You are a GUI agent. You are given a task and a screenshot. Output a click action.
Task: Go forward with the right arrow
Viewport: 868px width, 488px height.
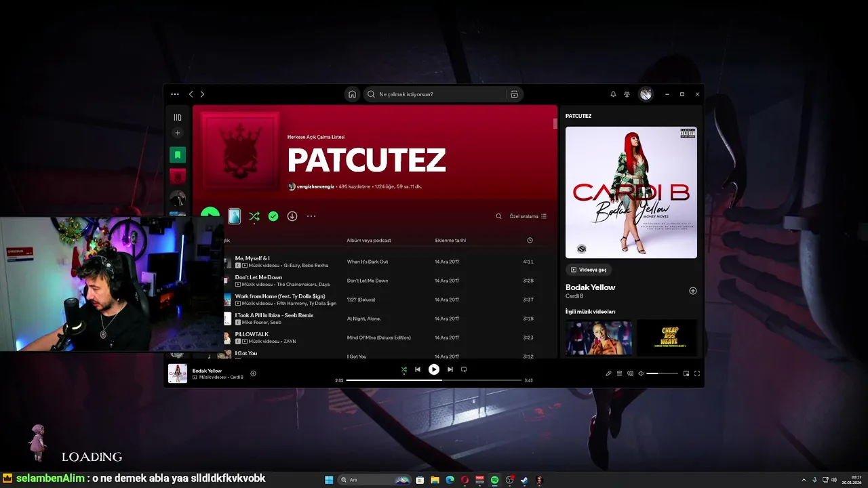tap(202, 94)
